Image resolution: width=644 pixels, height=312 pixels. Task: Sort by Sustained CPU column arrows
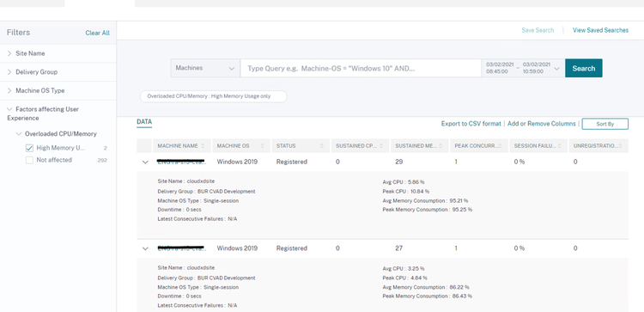pyautogui.click(x=381, y=146)
